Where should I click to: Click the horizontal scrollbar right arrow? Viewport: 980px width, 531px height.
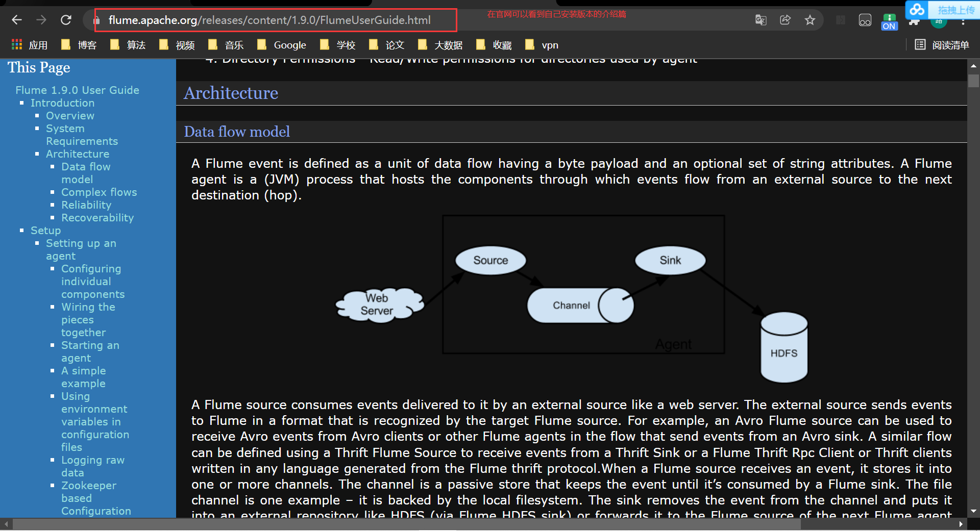tap(961, 524)
